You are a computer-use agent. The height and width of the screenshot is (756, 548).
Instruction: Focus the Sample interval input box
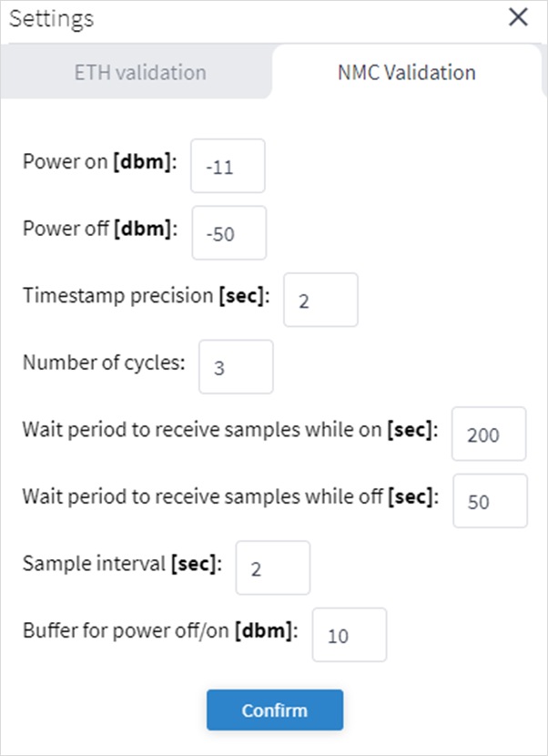[272, 567]
